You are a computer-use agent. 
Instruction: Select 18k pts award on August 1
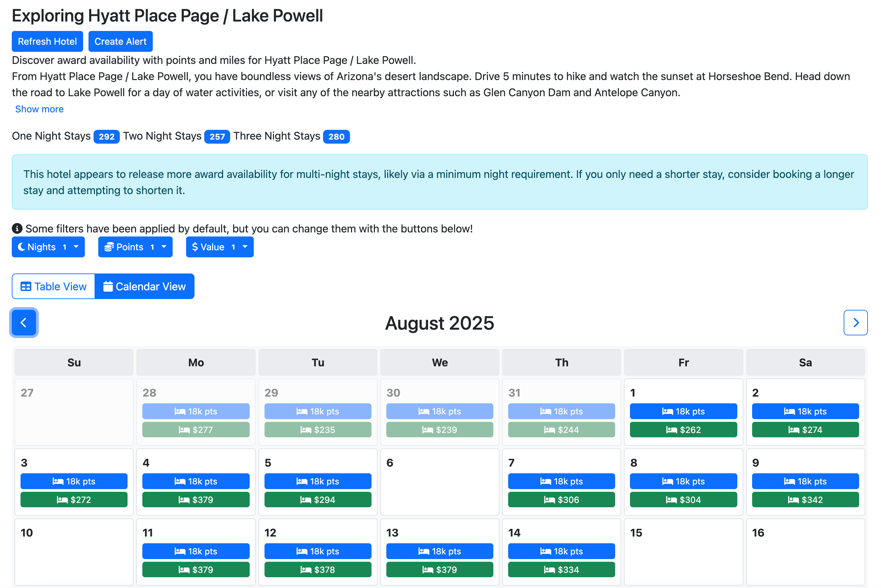point(683,411)
